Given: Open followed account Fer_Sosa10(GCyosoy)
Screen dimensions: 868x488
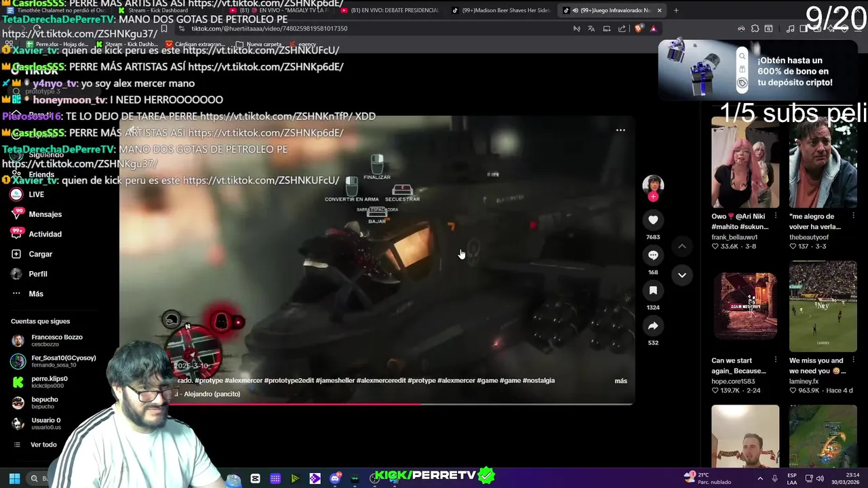Looking at the screenshot, I should [x=56, y=361].
